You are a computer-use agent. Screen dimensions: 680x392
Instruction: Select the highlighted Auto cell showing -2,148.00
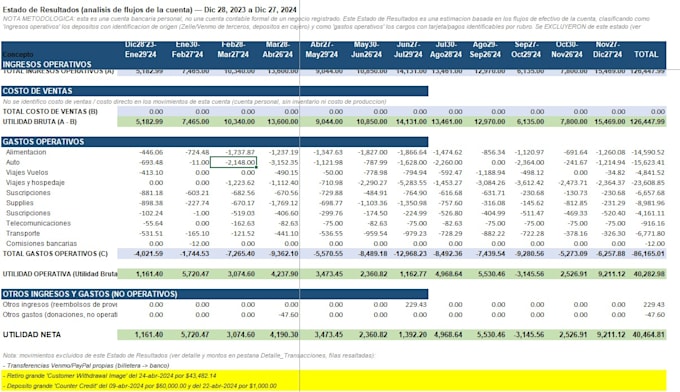tap(233, 162)
